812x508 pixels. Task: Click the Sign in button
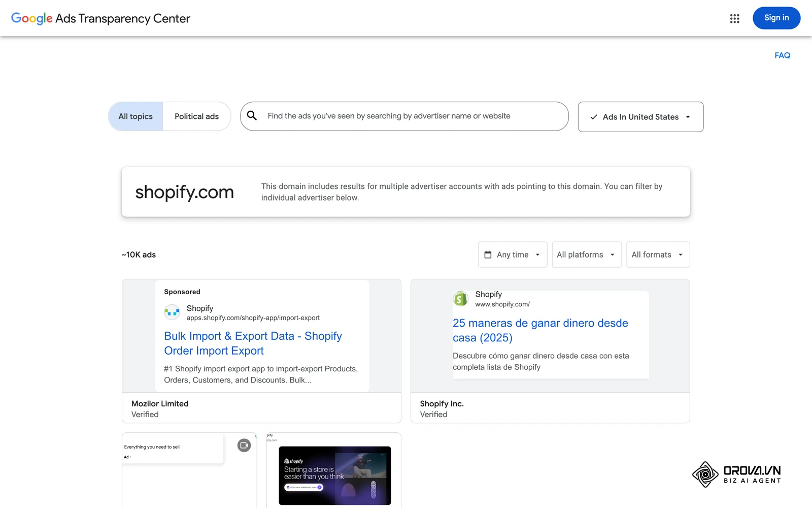pos(776,18)
